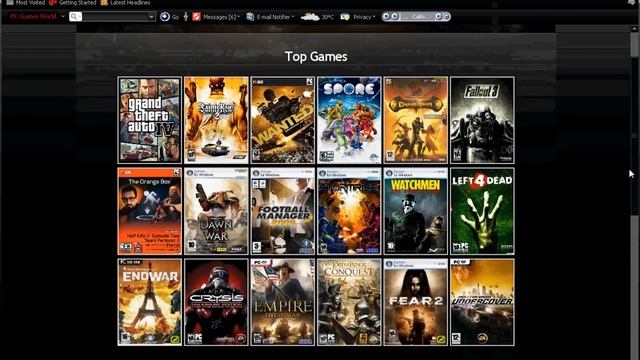Open the Getting Started bookmark
This screenshot has width=640, height=360.
[73, 2]
